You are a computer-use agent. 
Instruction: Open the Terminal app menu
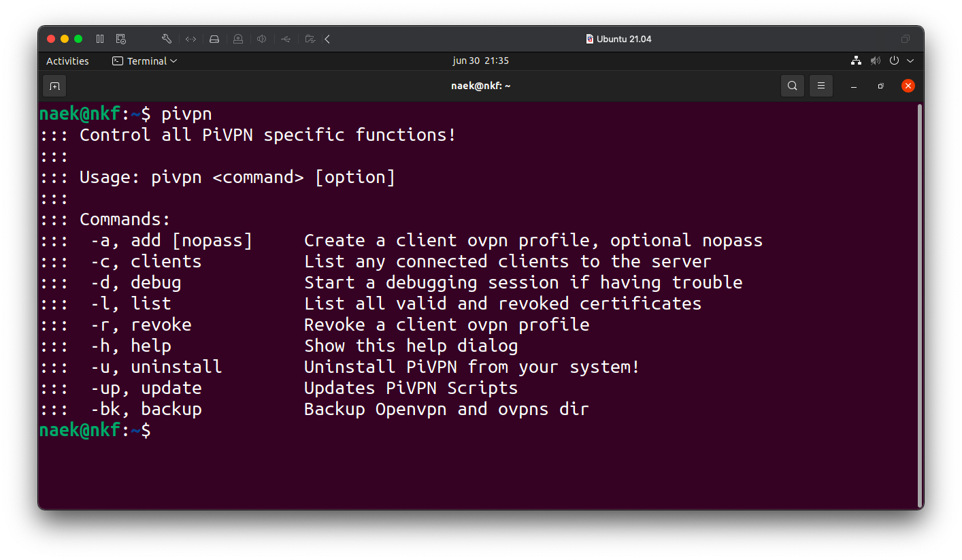[144, 61]
